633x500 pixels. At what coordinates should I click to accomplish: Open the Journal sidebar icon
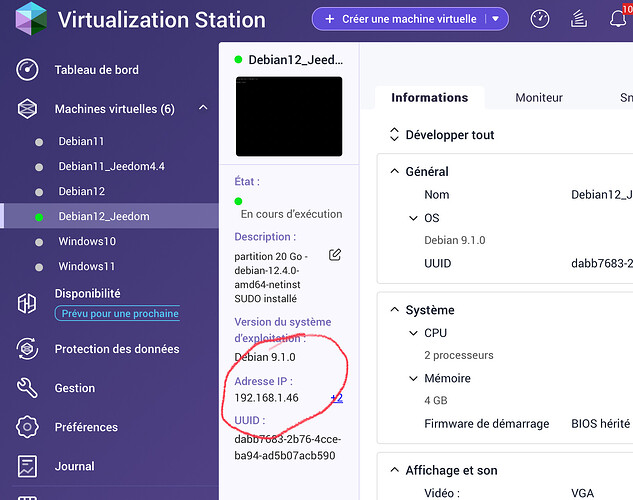click(28, 466)
